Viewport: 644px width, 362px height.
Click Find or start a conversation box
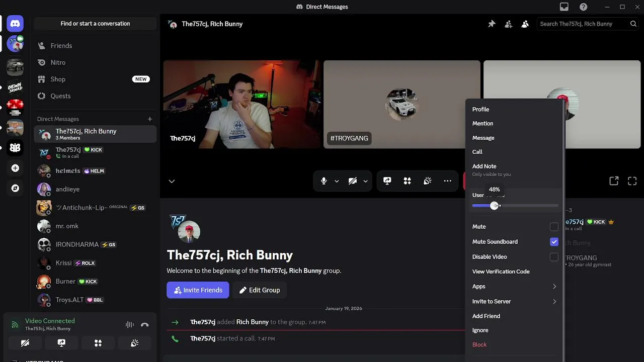click(x=95, y=24)
